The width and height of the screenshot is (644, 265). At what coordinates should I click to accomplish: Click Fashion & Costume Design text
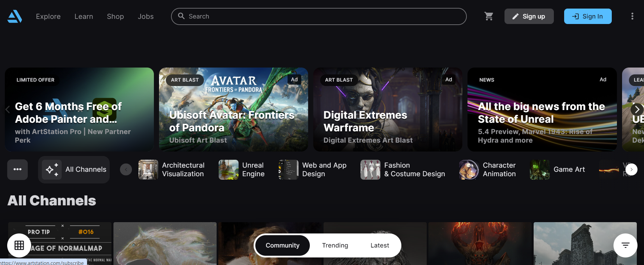415,169
